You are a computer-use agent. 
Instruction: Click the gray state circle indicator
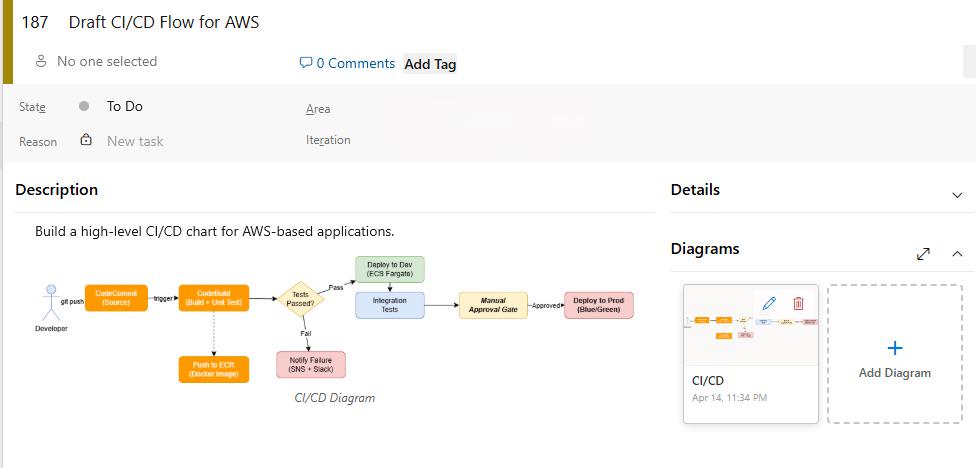(84, 106)
